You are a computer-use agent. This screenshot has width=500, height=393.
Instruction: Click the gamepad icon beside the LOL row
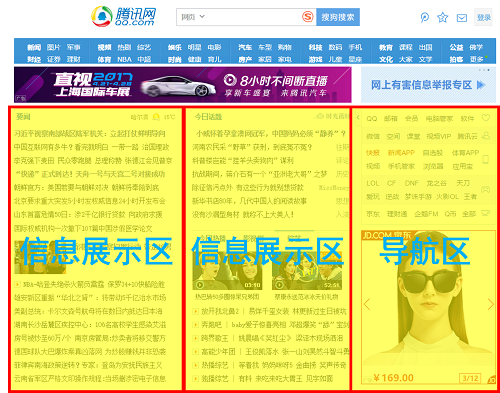(486, 190)
